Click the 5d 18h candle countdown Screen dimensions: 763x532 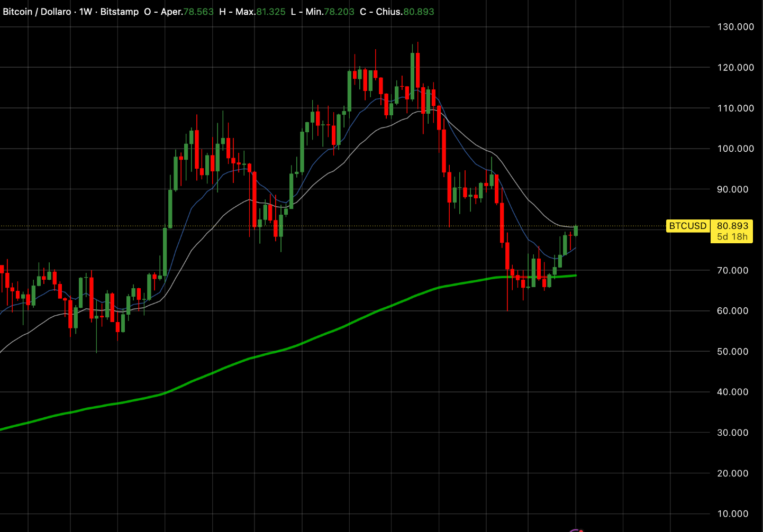(x=732, y=237)
